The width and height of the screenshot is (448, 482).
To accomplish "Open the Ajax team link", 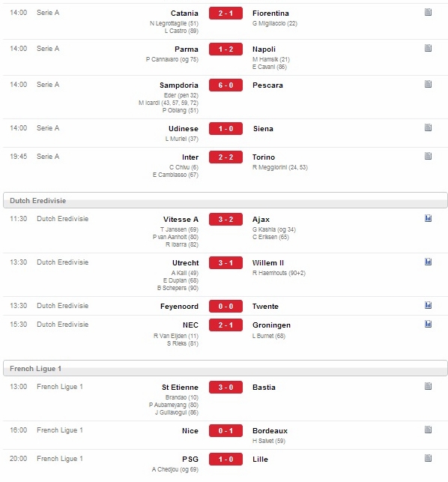I will 261,220.
